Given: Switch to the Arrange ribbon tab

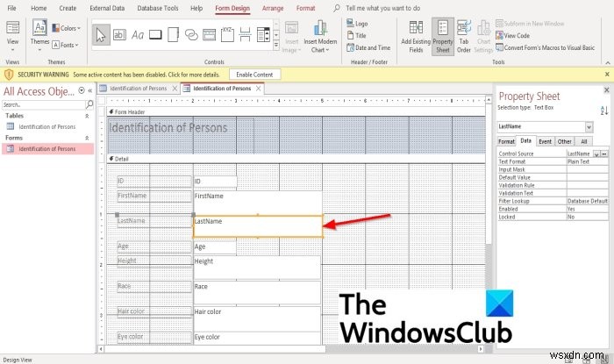Looking at the screenshot, I should point(273,8).
